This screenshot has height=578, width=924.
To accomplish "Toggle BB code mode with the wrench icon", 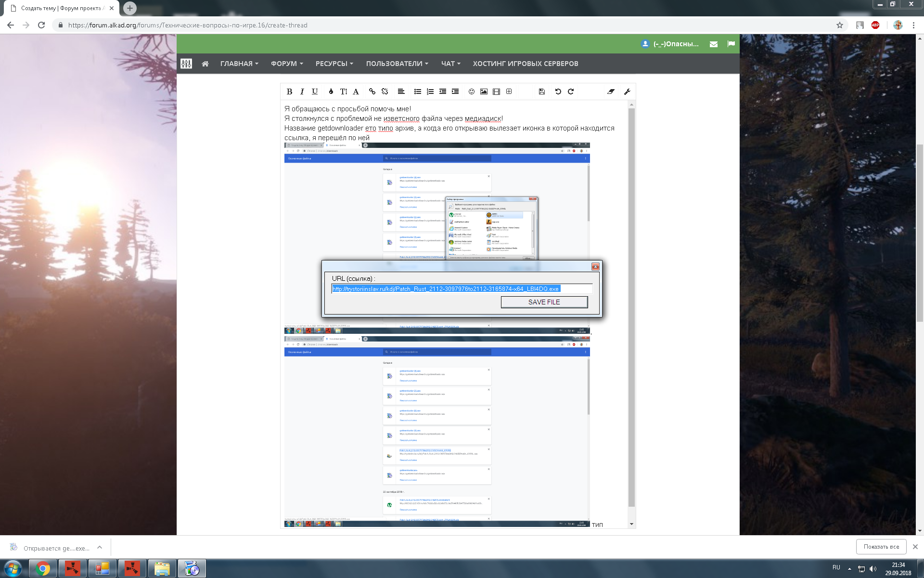I will pos(627,92).
